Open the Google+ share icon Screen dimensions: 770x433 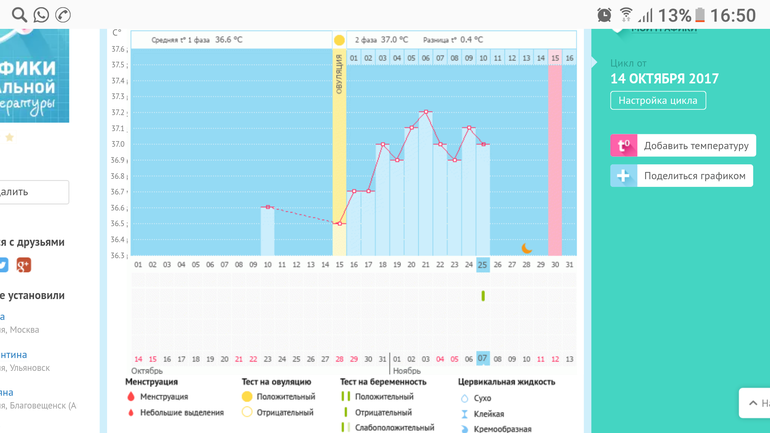point(24,265)
